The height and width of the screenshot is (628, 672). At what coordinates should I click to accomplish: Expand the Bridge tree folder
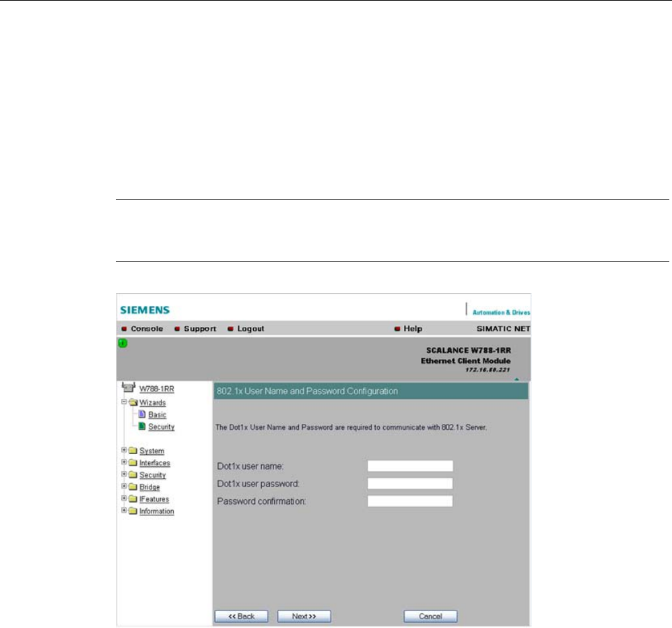coord(124,486)
